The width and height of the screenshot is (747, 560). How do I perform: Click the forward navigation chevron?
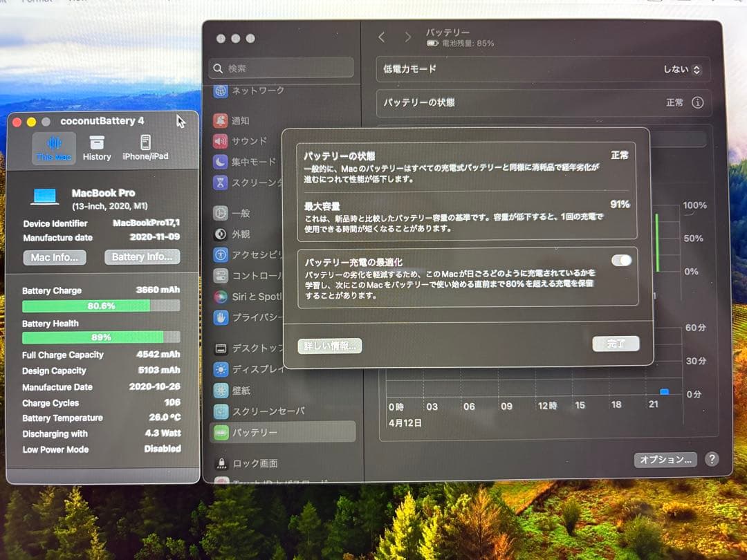click(x=408, y=37)
